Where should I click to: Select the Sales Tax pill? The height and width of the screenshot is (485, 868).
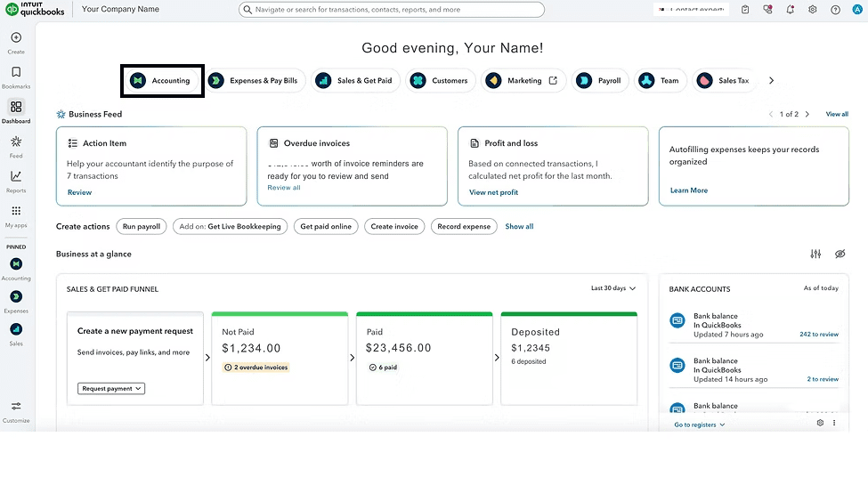tap(724, 81)
